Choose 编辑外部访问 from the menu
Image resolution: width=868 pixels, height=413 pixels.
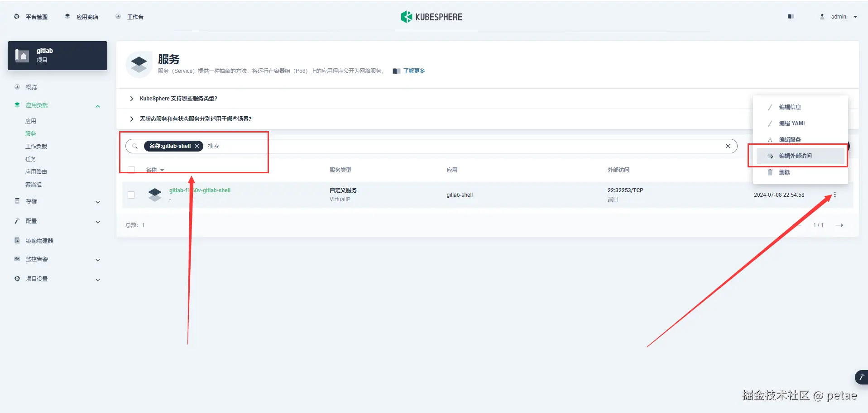[x=800, y=156]
